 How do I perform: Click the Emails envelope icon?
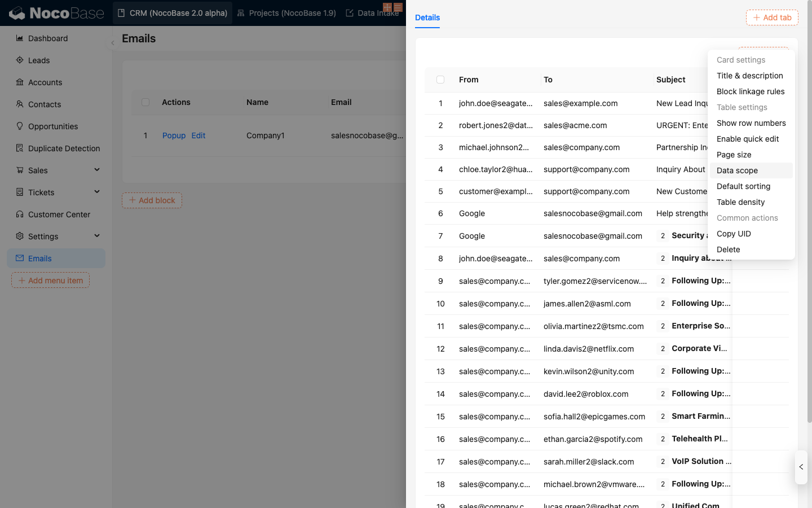pos(20,259)
